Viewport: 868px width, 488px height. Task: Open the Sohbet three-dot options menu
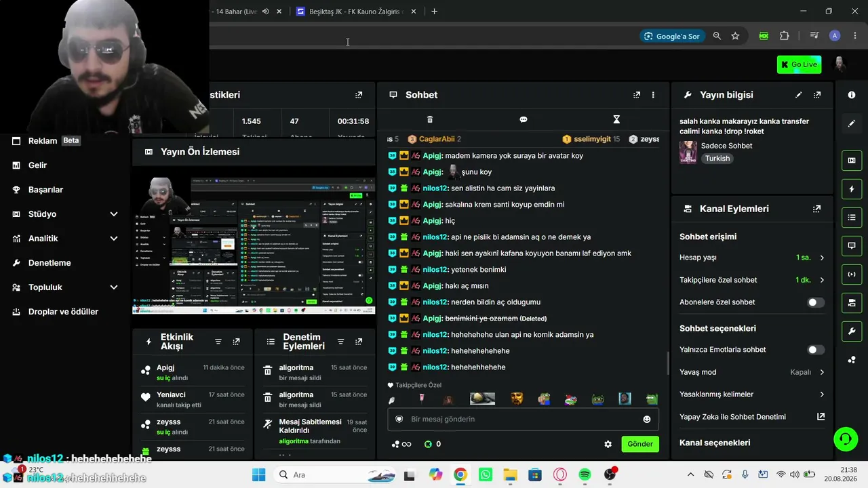653,95
